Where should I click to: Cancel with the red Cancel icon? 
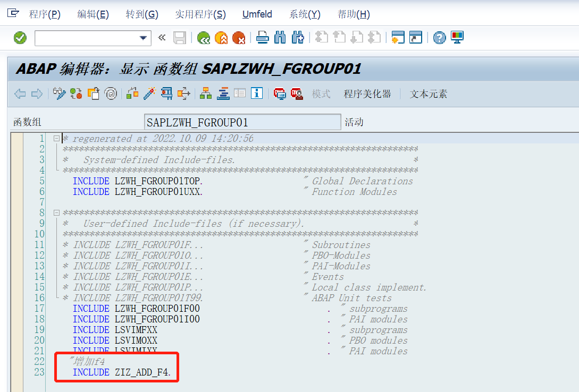[239, 38]
